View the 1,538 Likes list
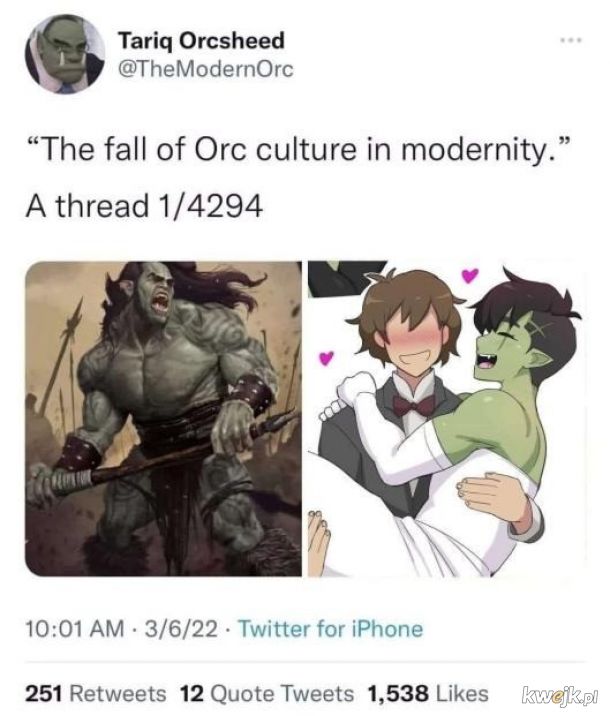The width and height of the screenshot is (610, 716). (x=428, y=693)
